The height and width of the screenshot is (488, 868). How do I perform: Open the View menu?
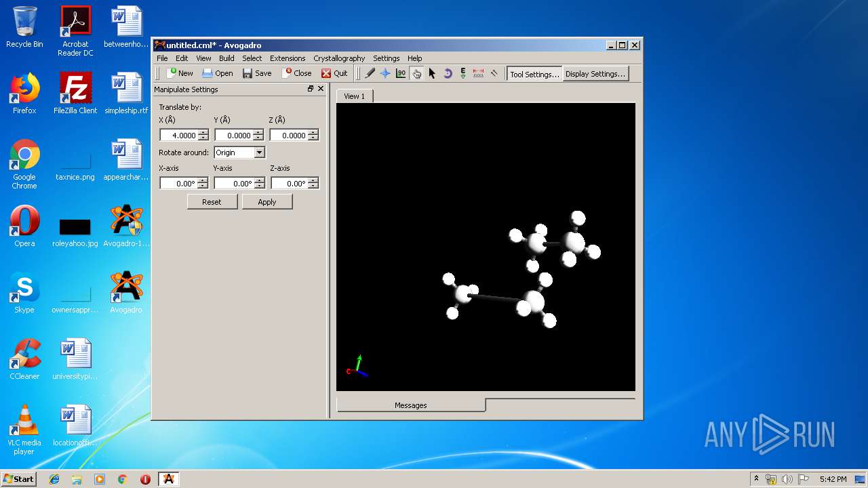point(203,58)
